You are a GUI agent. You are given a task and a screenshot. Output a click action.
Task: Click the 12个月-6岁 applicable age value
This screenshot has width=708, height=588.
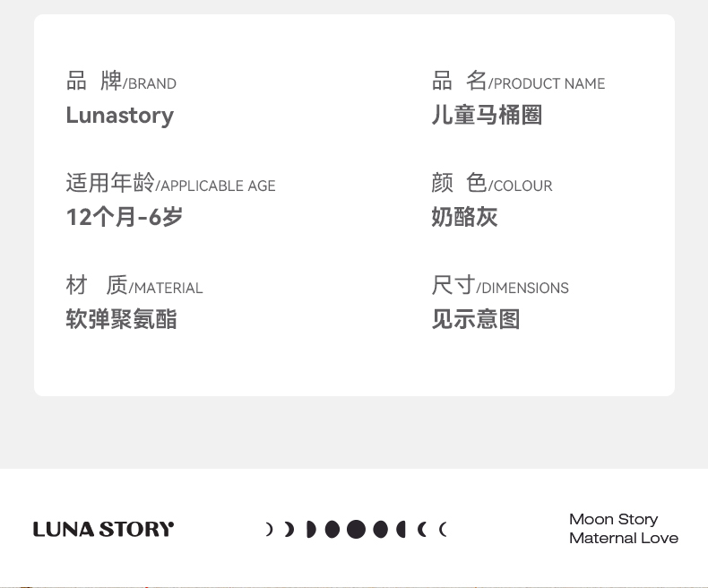click(125, 217)
